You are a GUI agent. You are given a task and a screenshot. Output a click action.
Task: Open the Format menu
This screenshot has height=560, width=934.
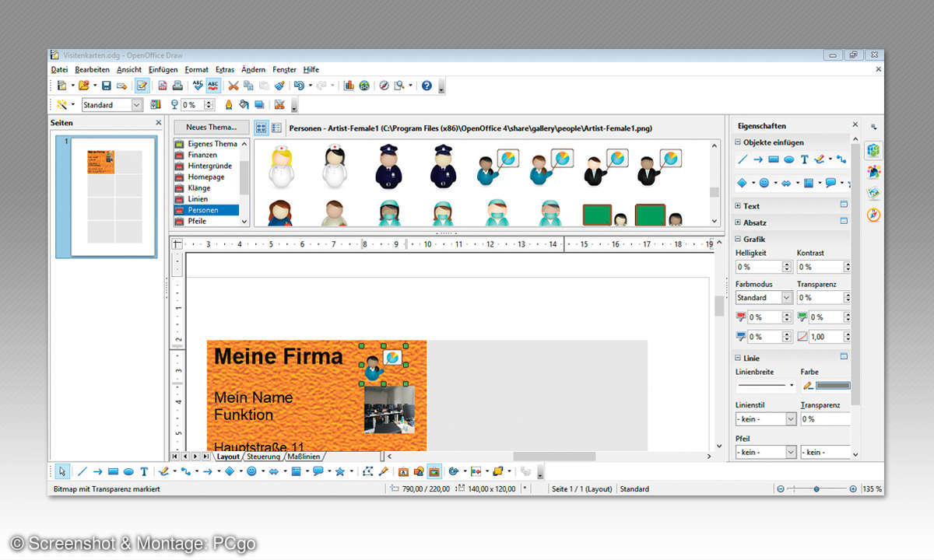(x=197, y=69)
